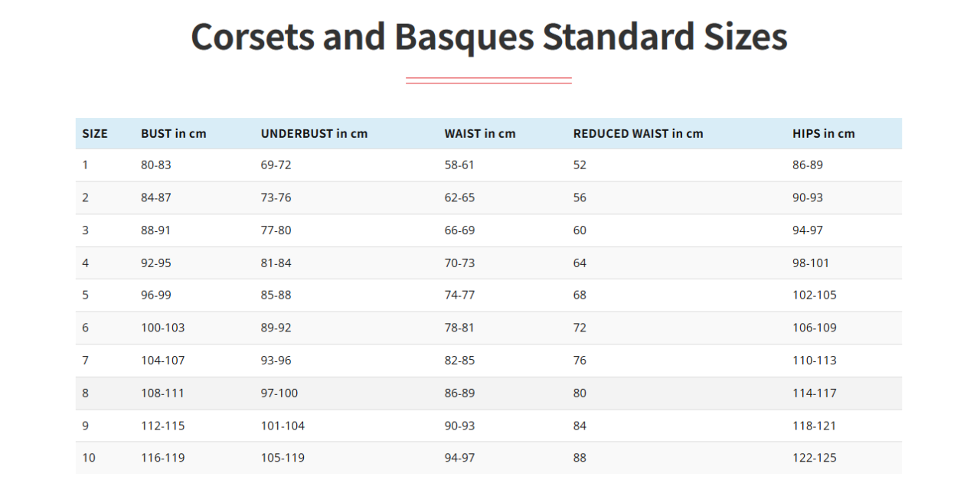The width and height of the screenshot is (980, 493).
Task: Select bust value 100-103
Action: pyautogui.click(x=162, y=328)
